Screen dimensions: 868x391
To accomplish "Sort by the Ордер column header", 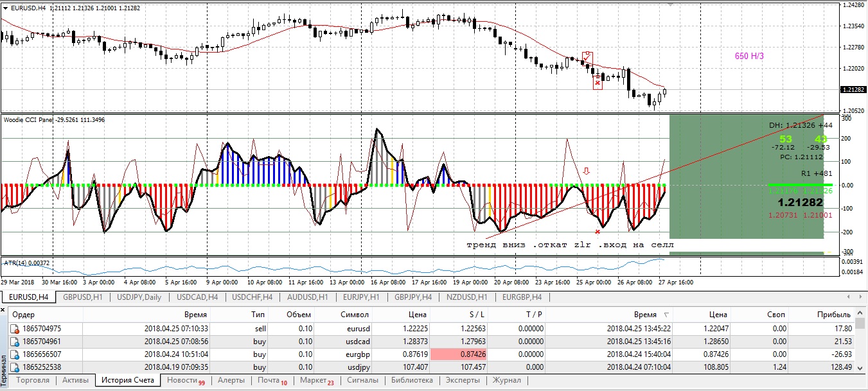I will [x=45, y=315].
